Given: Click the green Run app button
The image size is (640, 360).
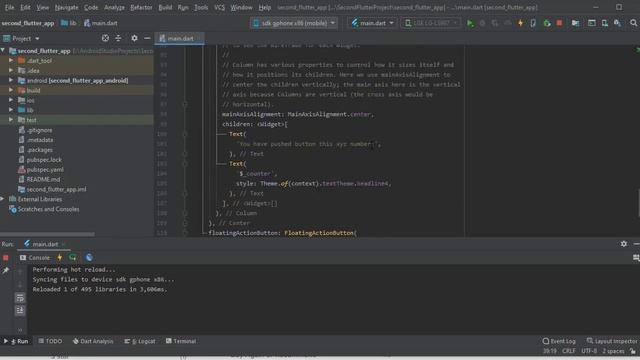Looking at the screenshot, I should (470, 23).
